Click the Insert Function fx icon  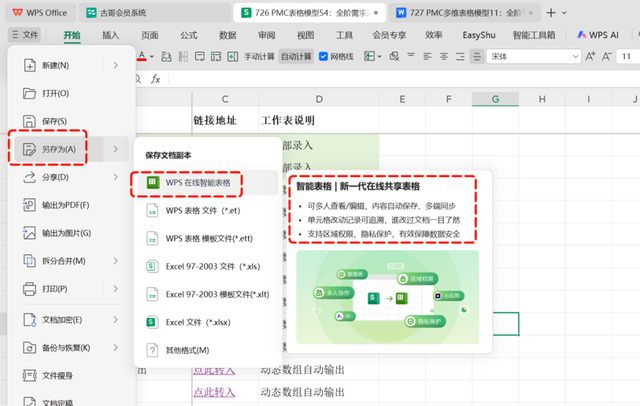(156, 79)
